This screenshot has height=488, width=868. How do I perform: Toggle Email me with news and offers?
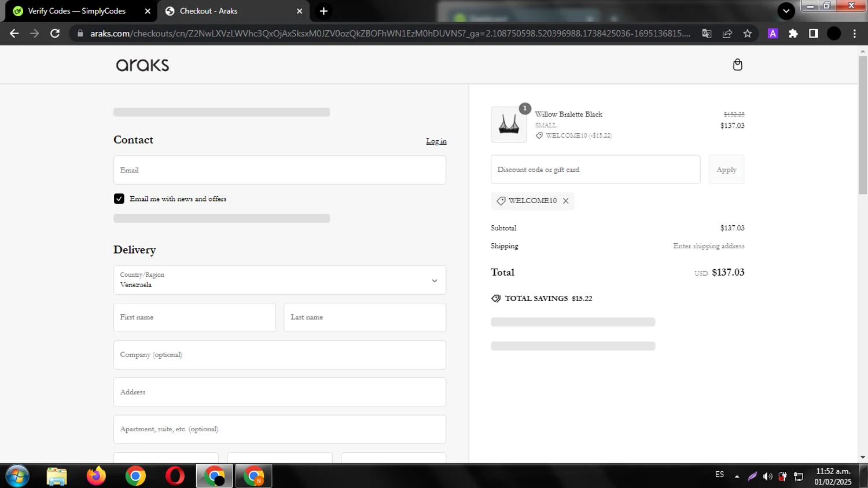[119, 199]
